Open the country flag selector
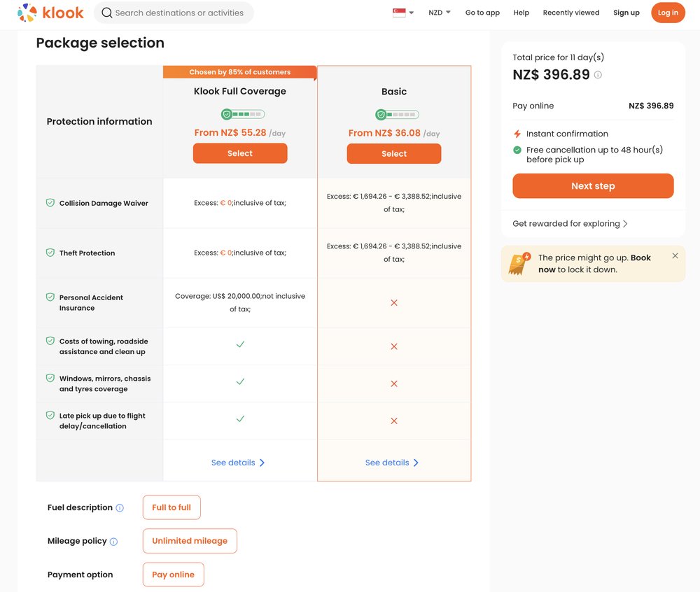 (x=399, y=12)
